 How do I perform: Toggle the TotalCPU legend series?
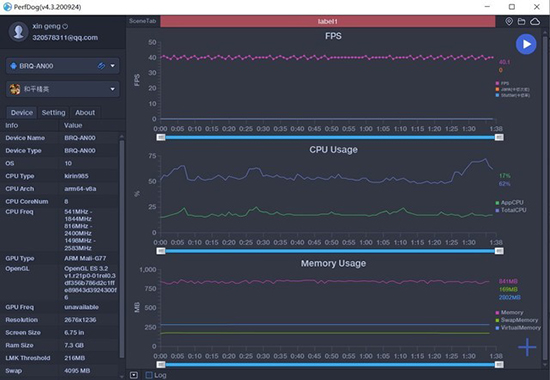pos(511,210)
